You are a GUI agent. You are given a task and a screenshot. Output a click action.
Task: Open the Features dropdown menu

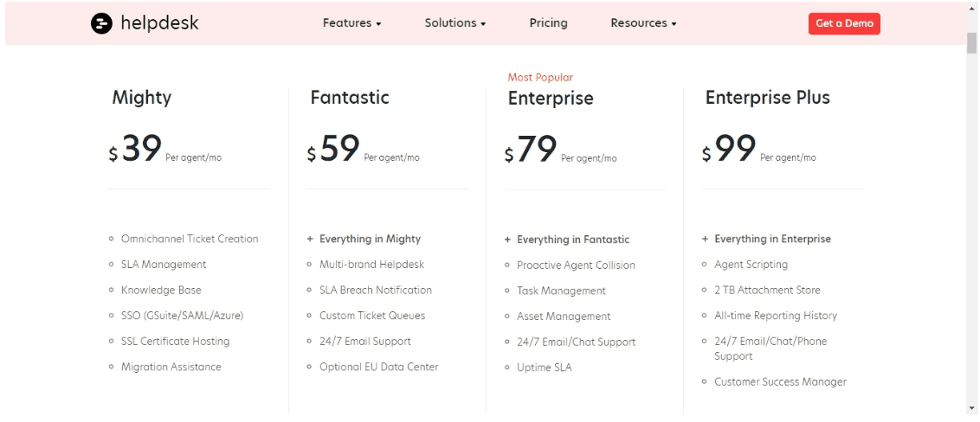click(351, 23)
